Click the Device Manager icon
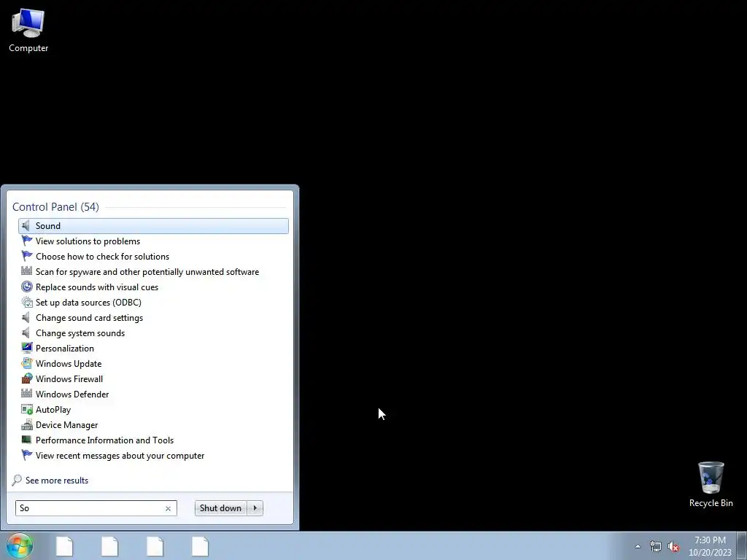 pyautogui.click(x=27, y=424)
